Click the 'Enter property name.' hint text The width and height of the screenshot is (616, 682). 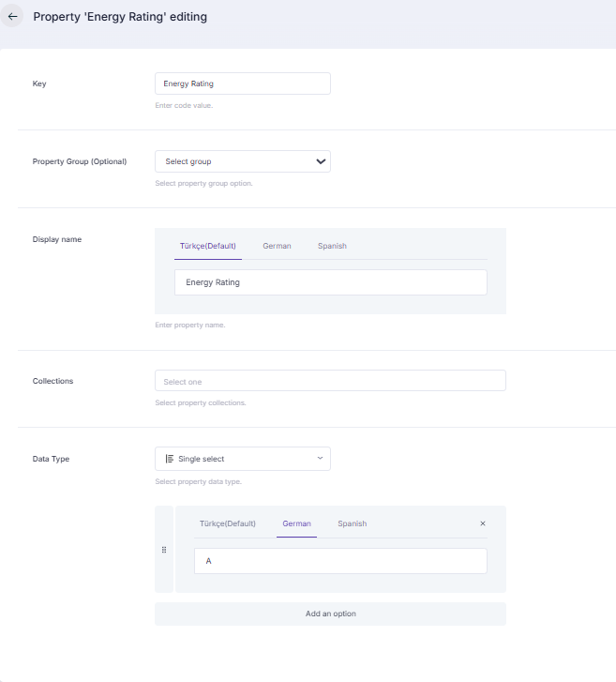tap(190, 325)
